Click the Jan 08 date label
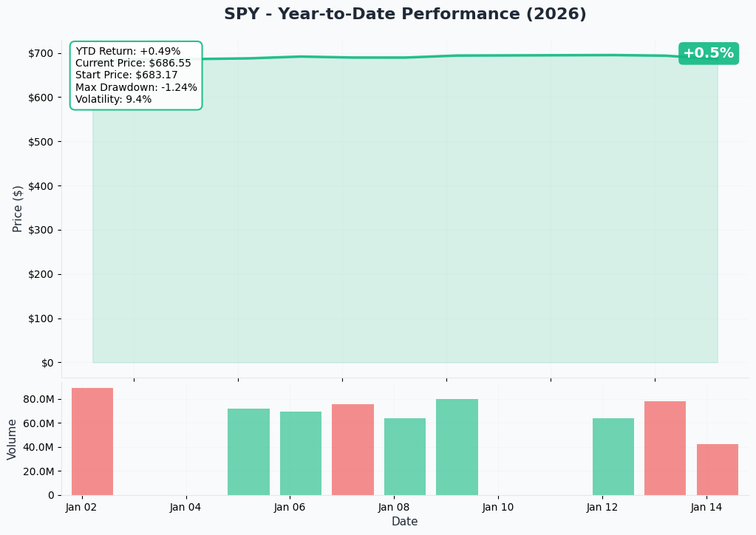 tap(393, 507)
